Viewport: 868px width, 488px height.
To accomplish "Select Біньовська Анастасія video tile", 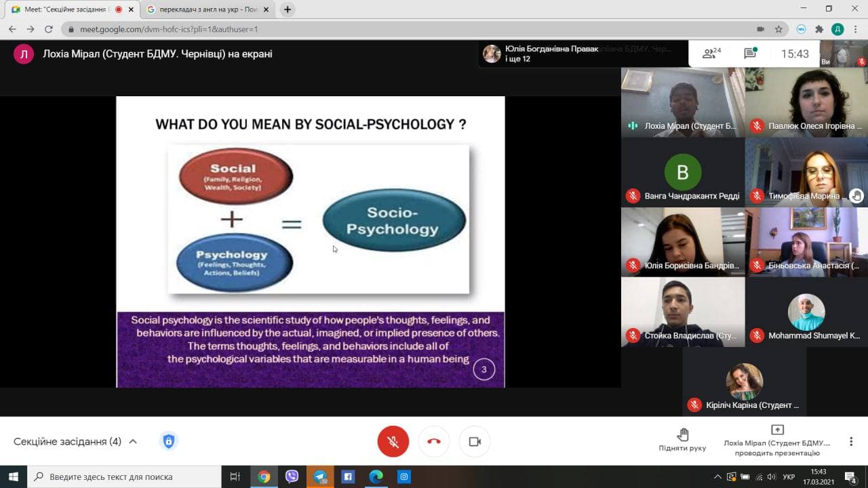I will tap(807, 242).
